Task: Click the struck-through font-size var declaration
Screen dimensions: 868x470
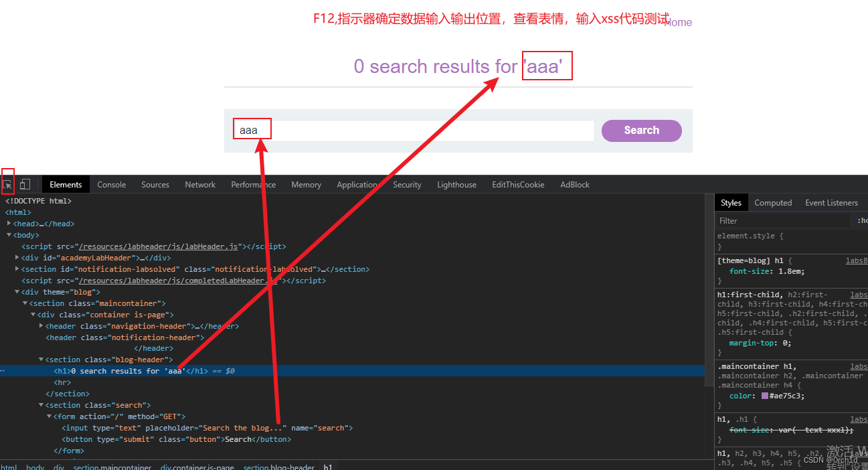Action: point(792,430)
